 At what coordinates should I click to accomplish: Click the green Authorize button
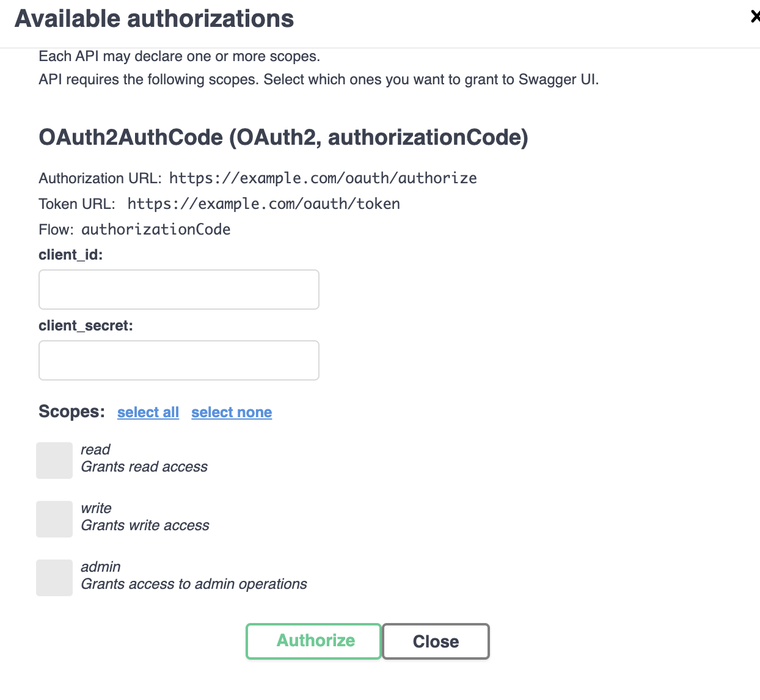(x=314, y=641)
